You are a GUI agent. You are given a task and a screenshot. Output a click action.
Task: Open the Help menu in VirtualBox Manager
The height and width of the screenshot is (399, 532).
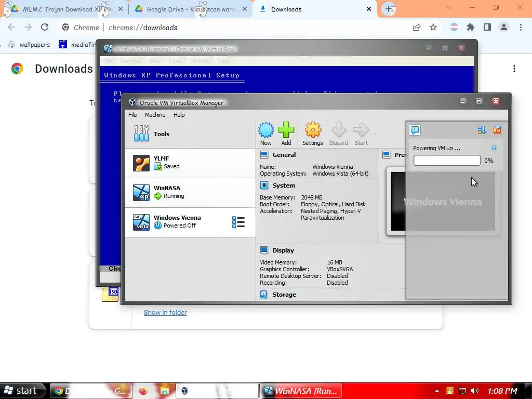[x=179, y=115]
